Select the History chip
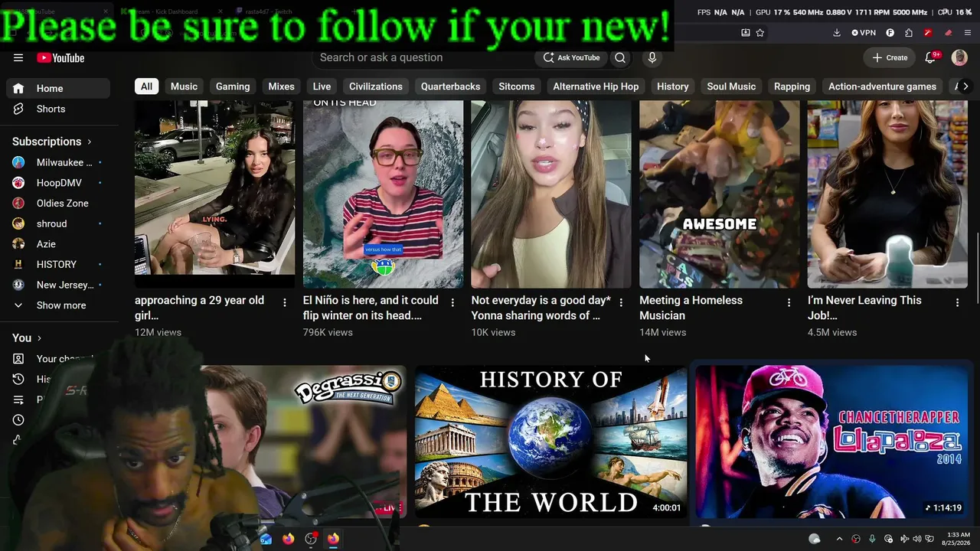Viewport: 980px width, 551px height. (x=673, y=86)
